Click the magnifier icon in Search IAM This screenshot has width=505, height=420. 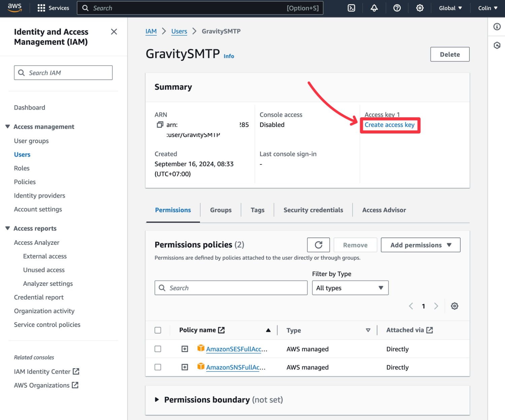pos(22,73)
